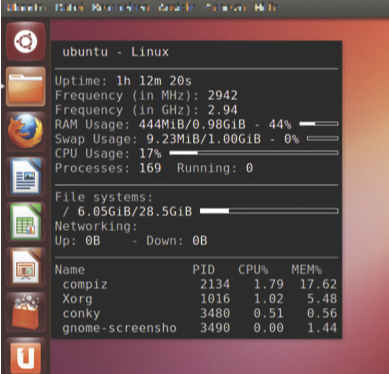This screenshot has height=374, width=389.
Task: Click the frequency value 2942 MHz
Action: 223,96
